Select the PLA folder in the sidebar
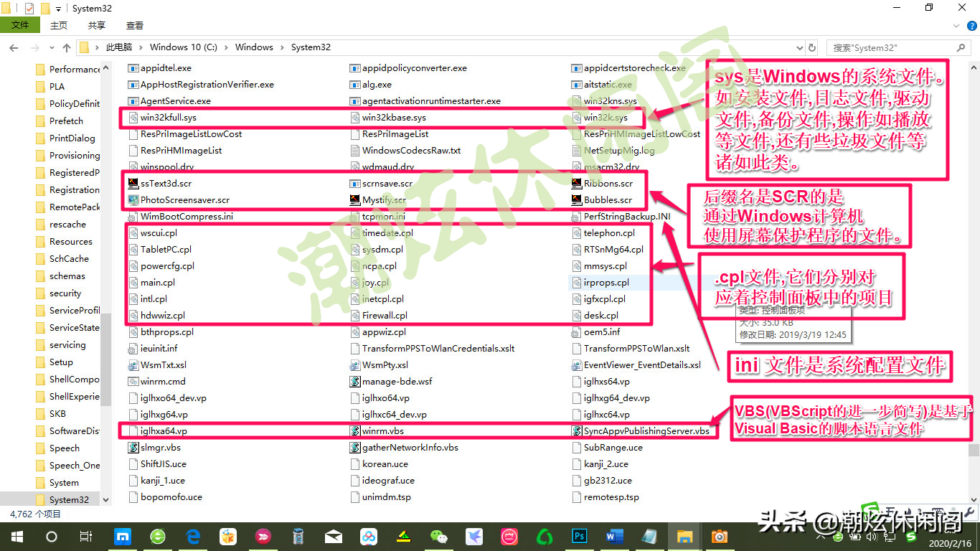Screen dimensions: 980x551 [x=57, y=86]
